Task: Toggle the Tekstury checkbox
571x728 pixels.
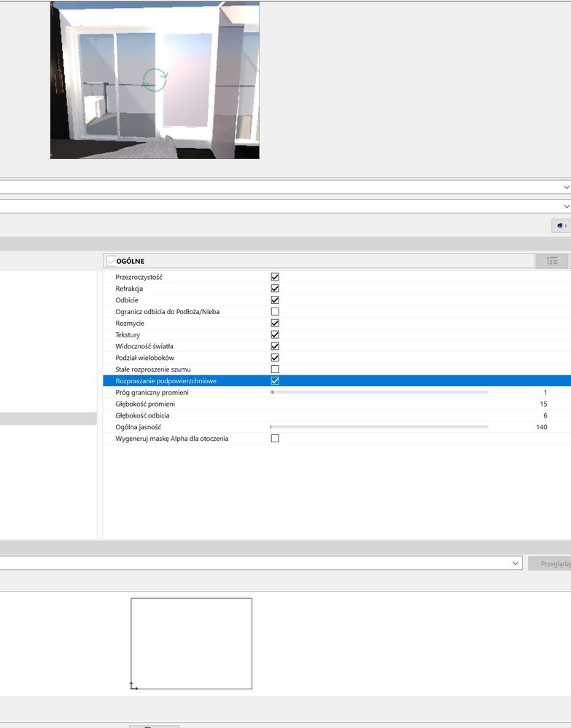Action: point(275,334)
